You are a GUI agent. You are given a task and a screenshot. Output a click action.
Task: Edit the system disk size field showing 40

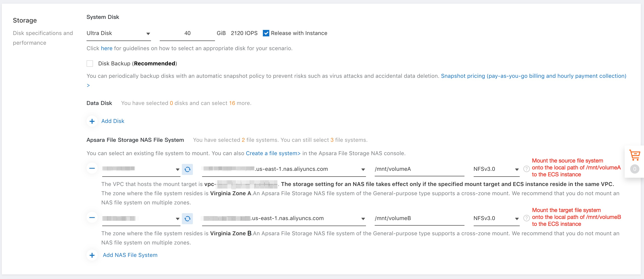coord(187,33)
